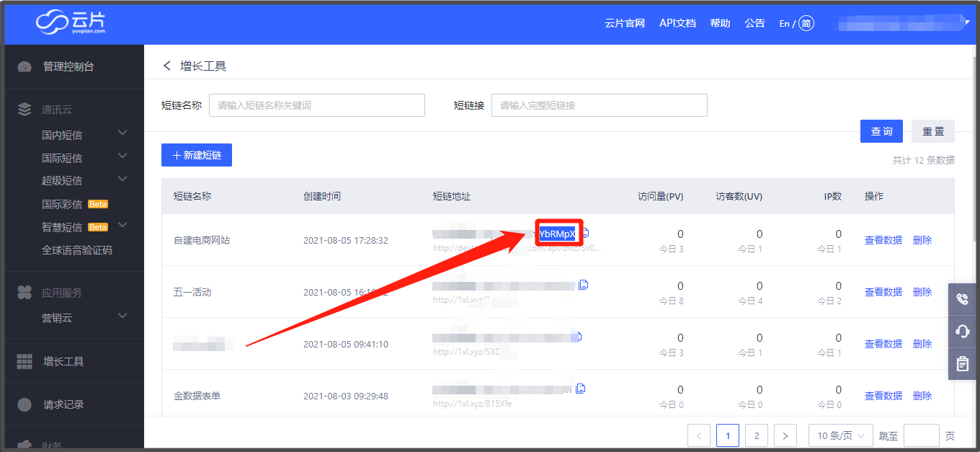Click the 访问量(PV) column header
Screen dimensions: 980x452
coord(661,196)
